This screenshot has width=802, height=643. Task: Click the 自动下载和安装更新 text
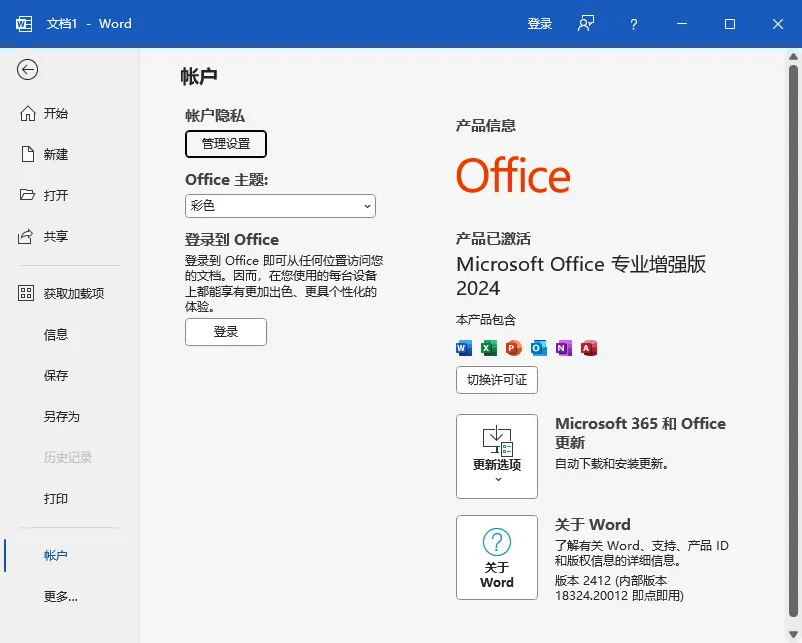[612, 464]
